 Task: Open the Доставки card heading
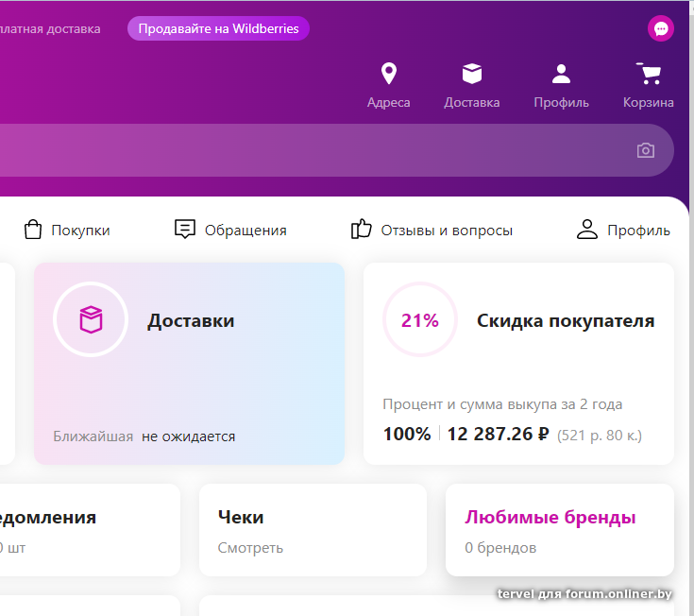(191, 320)
